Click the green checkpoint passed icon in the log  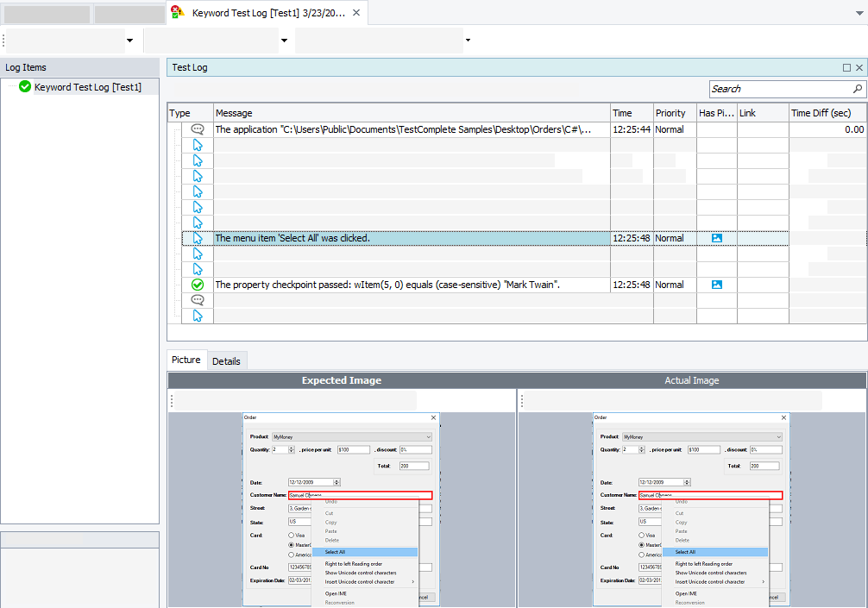[198, 285]
